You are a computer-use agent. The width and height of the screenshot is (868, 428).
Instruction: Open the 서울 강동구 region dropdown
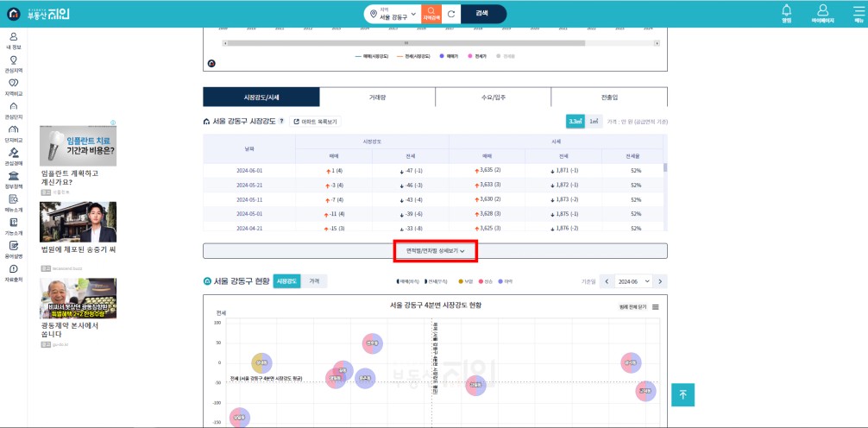[x=398, y=15]
